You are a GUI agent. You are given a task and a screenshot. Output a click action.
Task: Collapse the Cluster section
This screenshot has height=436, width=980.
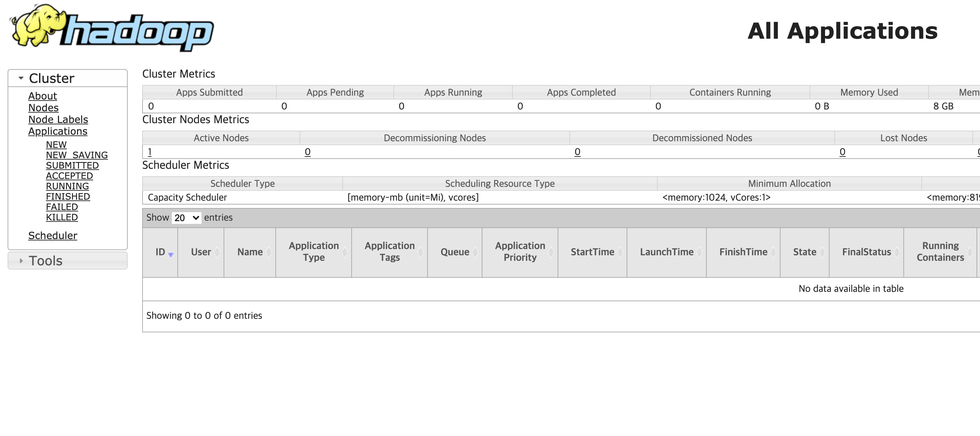21,78
